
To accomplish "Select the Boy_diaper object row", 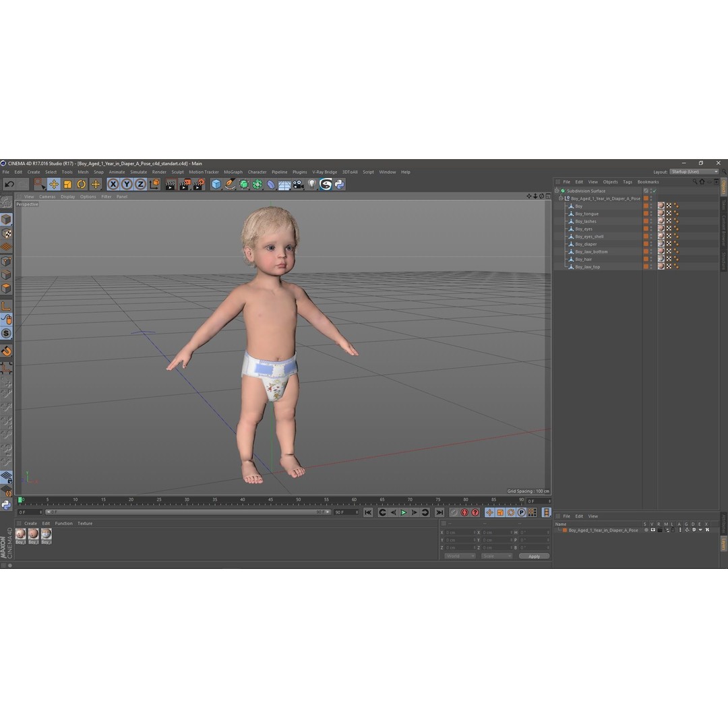I will 586,244.
